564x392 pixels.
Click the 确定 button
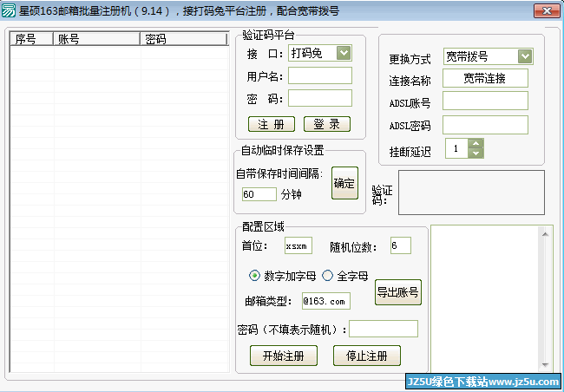344,183
